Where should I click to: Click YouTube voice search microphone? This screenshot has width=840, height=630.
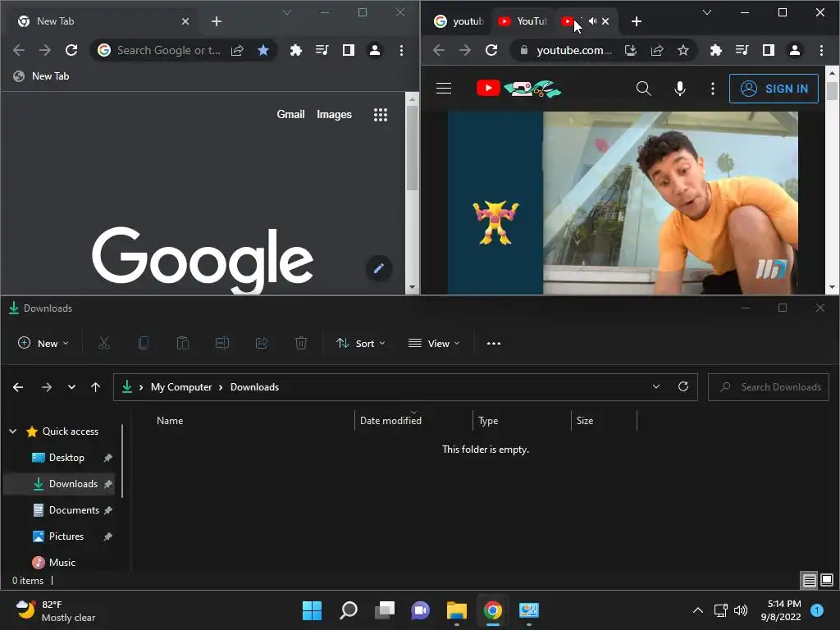[680, 89]
